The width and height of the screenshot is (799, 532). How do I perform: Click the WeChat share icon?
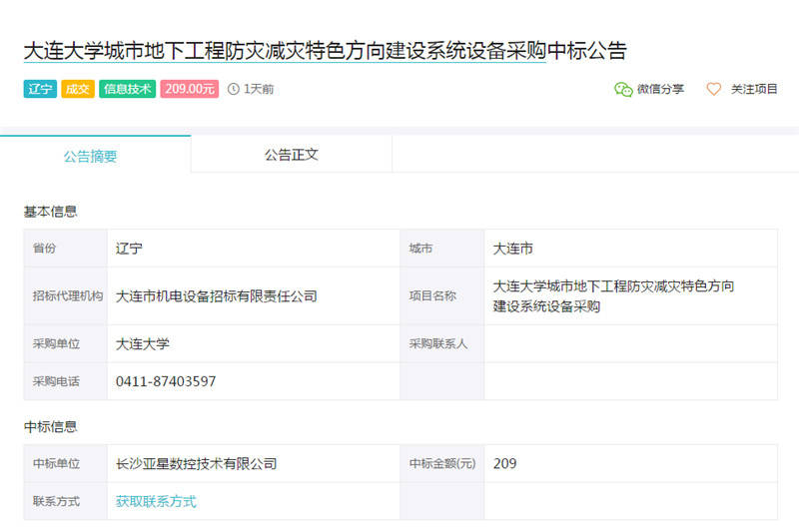(623, 89)
